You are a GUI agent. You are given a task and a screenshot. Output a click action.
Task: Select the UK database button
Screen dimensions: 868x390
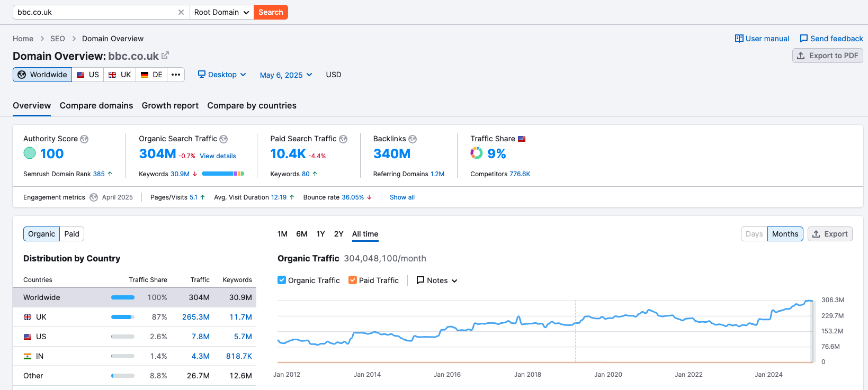point(120,75)
